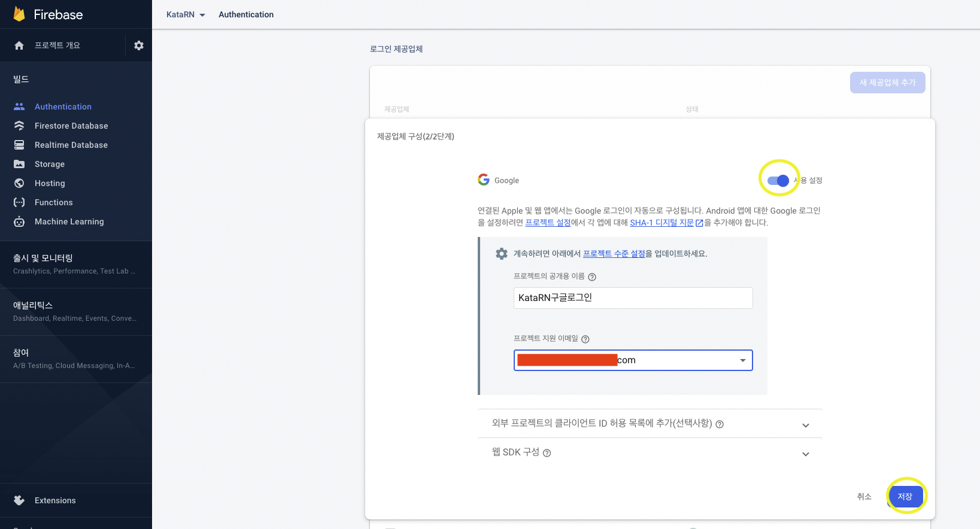Screen dimensions: 980x529
Task: Click the 제공업체 column header
Action: click(396, 109)
